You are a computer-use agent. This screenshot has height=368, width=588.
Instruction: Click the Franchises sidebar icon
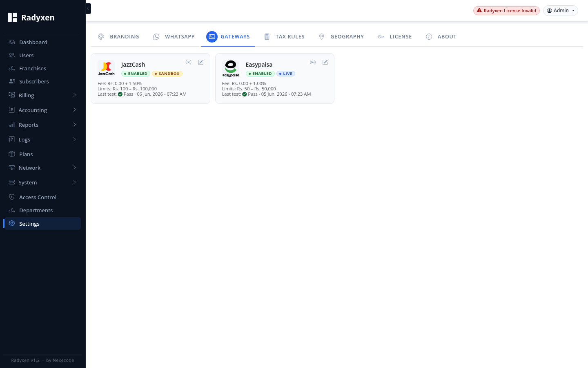(12, 68)
